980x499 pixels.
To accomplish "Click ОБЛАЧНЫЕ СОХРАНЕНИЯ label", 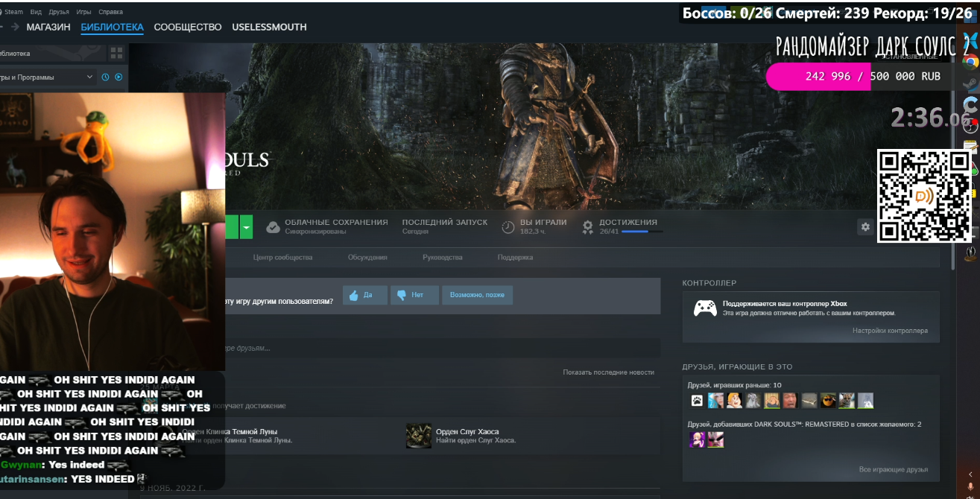I will tap(336, 222).
